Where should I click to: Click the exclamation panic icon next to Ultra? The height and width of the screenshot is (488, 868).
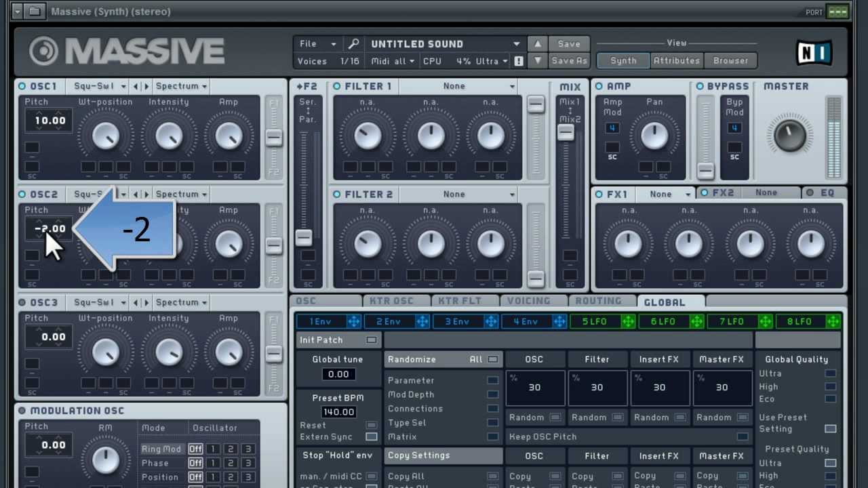(x=518, y=61)
